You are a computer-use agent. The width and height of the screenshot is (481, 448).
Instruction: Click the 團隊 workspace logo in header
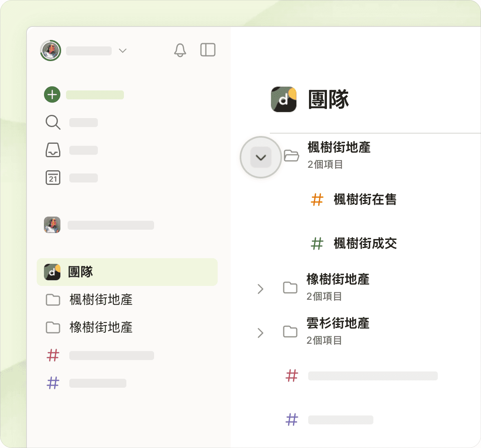tap(284, 99)
